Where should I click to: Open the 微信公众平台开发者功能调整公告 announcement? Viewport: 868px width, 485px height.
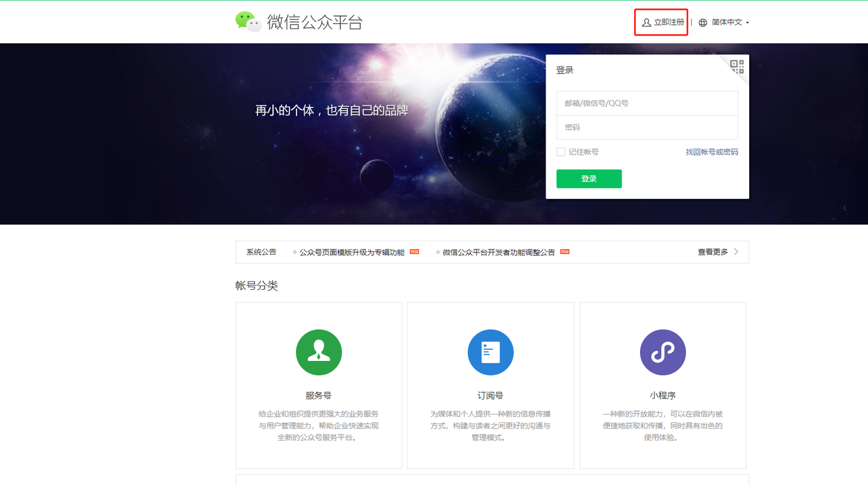click(x=498, y=252)
